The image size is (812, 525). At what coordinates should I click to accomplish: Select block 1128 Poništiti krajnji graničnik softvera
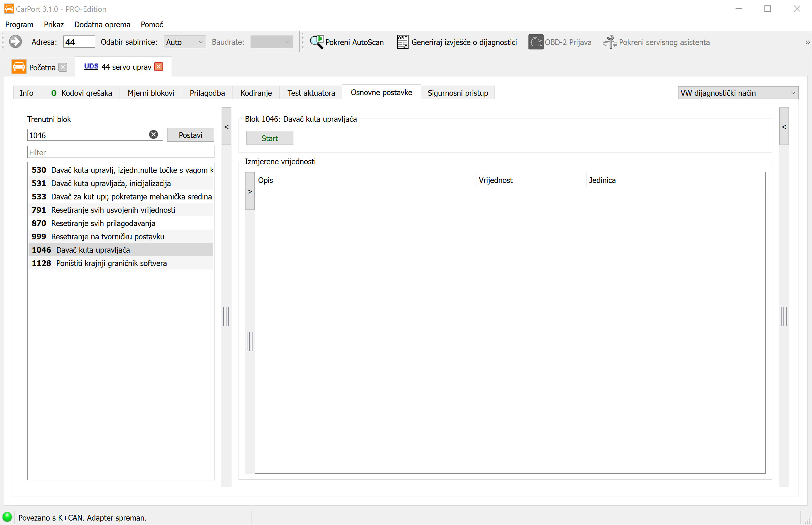[121, 263]
